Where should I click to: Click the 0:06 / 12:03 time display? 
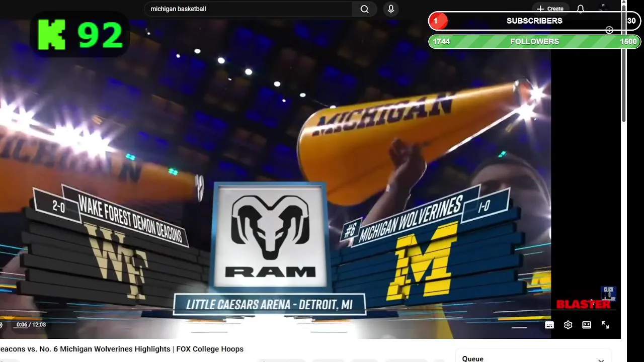coord(31,325)
